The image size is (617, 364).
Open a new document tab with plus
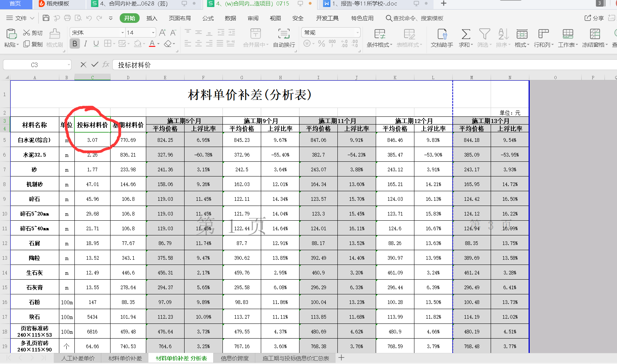pos(444,3)
